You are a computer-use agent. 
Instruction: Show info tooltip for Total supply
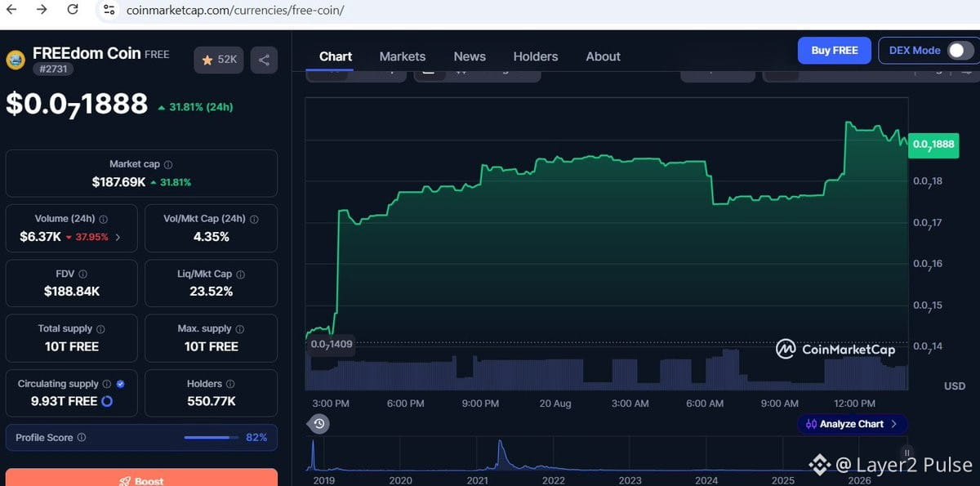click(101, 328)
